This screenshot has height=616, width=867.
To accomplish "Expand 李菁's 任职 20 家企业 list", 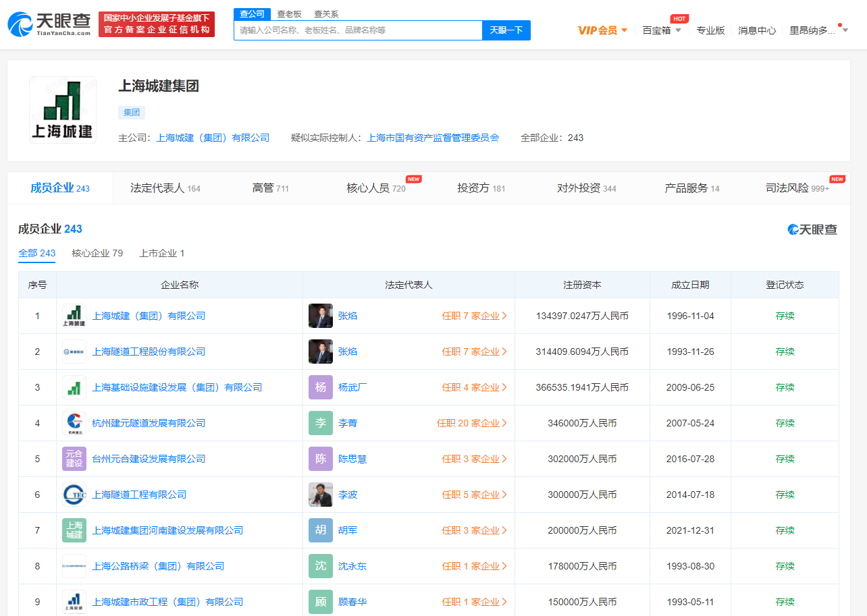I will [472, 423].
